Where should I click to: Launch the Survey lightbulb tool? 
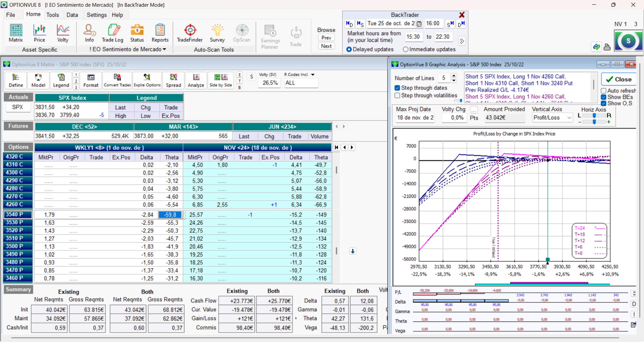point(217,33)
